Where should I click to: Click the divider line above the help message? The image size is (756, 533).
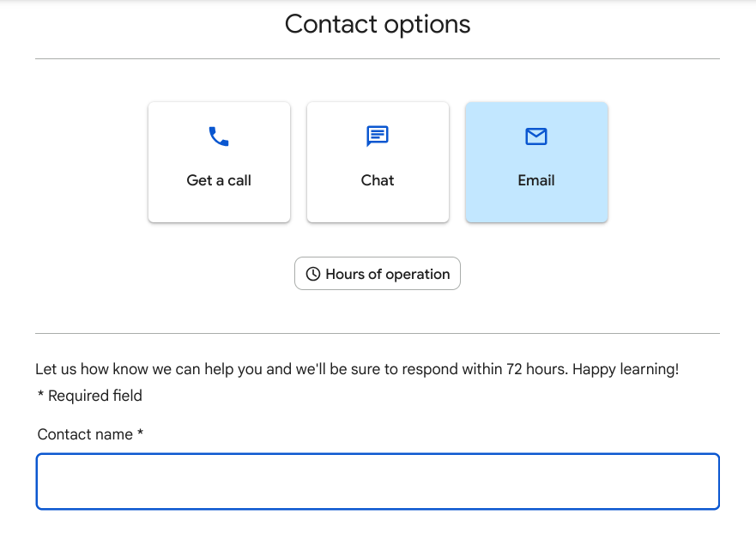tap(378, 333)
